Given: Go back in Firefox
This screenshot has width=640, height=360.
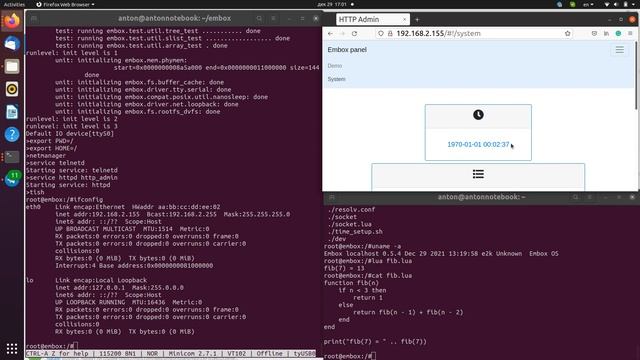Looking at the screenshot, I should pyautogui.click(x=330, y=33).
